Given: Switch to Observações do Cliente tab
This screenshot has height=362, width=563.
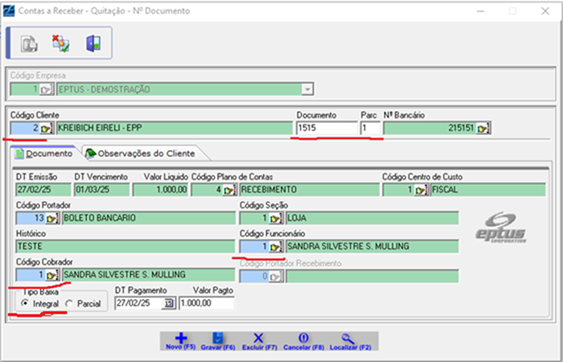Looking at the screenshot, I should tap(141, 154).
